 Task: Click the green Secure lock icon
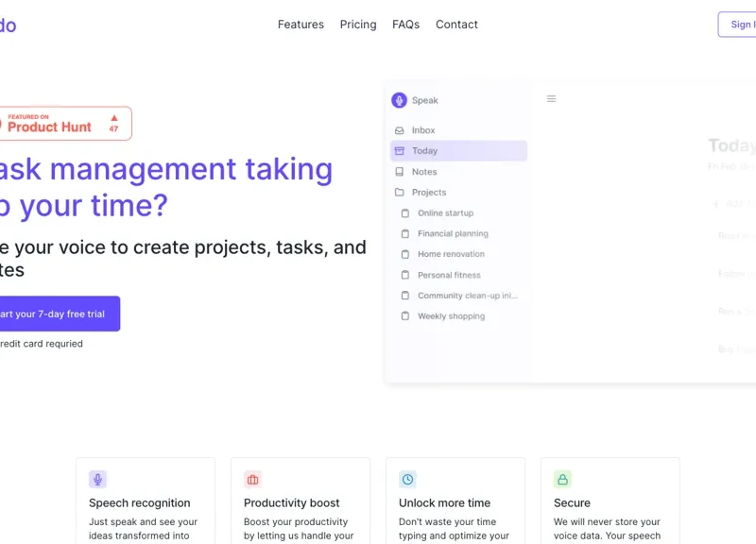562,479
